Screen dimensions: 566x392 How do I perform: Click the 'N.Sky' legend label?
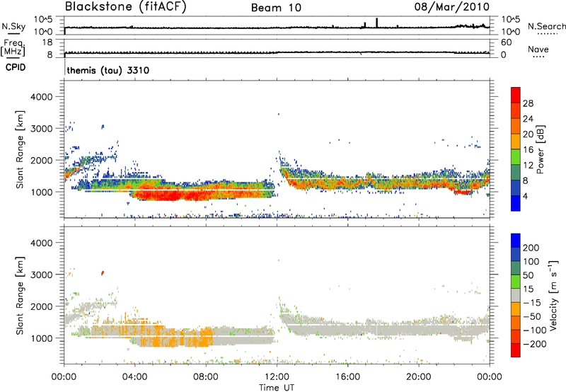tap(13, 26)
